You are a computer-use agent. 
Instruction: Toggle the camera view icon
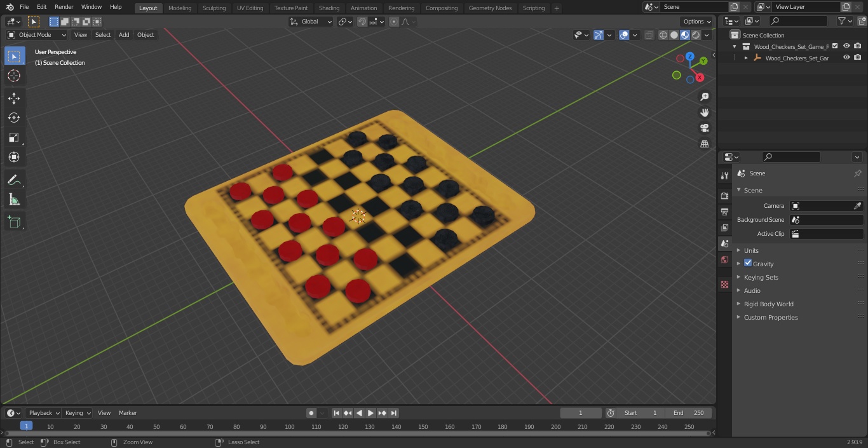[x=704, y=128]
